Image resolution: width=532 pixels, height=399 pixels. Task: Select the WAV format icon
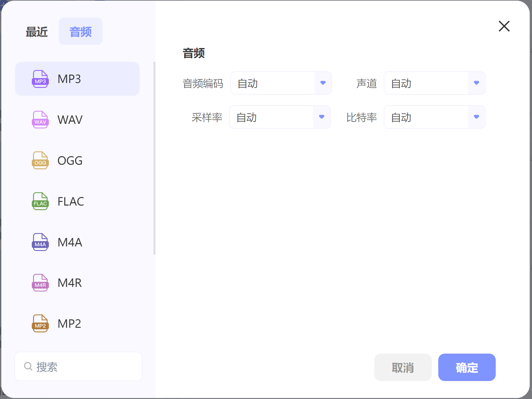tap(40, 120)
